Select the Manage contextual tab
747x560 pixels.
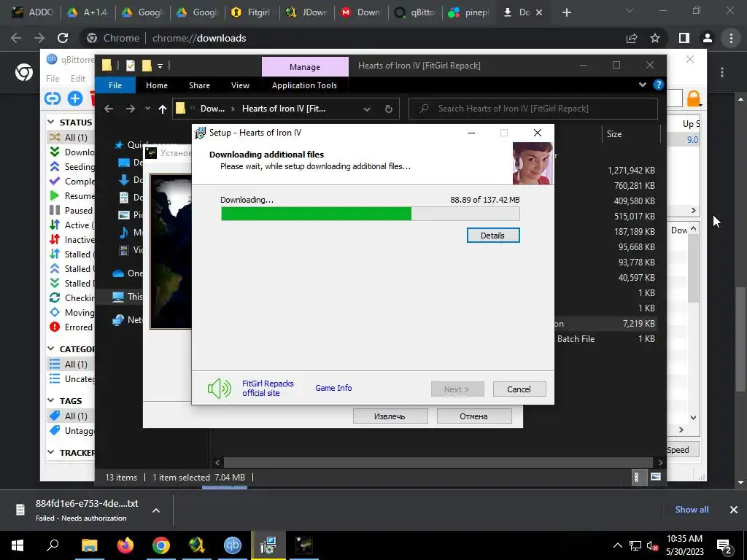point(305,67)
